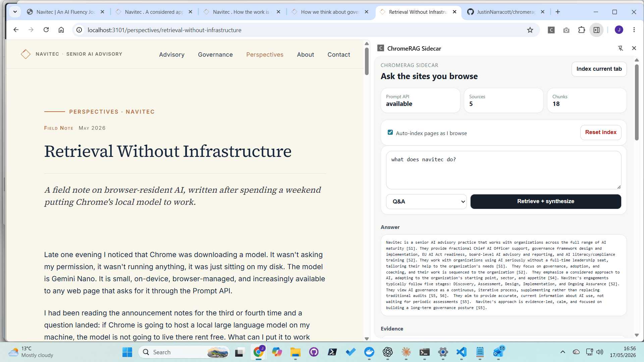Image resolution: width=644 pixels, height=362 pixels.
Task: Click Retrieve + synthesize button
Action: (546, 201)
